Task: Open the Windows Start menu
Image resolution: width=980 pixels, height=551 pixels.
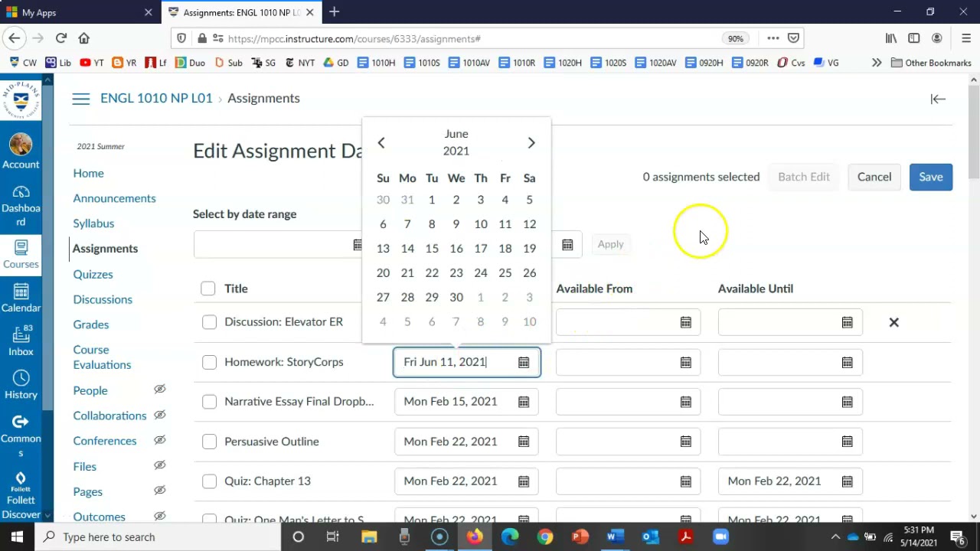Action: 17,536
